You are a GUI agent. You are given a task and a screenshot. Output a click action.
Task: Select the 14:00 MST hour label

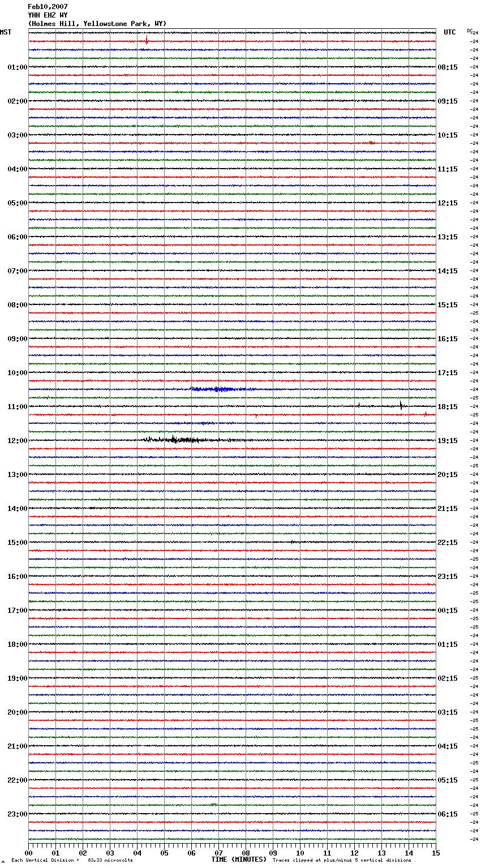point(17,509)
